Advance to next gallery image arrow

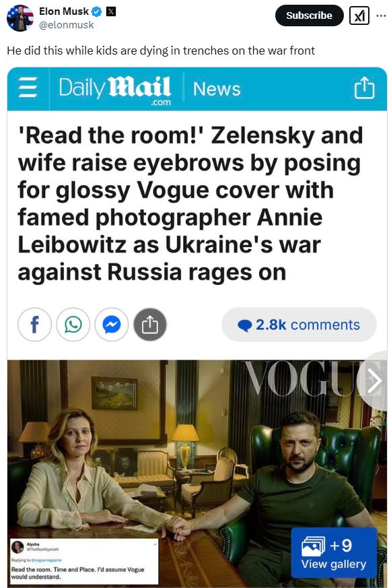(373, 381)
